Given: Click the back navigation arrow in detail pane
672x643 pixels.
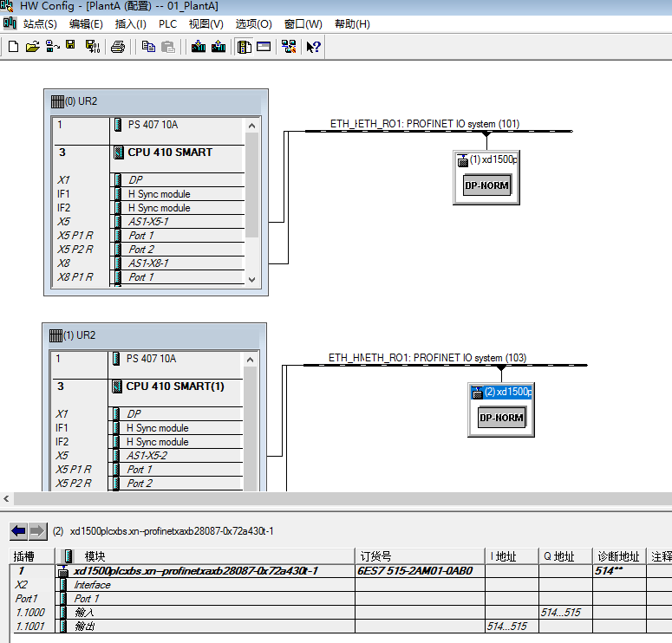Looking at the screenshot, I should pyautogui.click(x=18, y=530).
